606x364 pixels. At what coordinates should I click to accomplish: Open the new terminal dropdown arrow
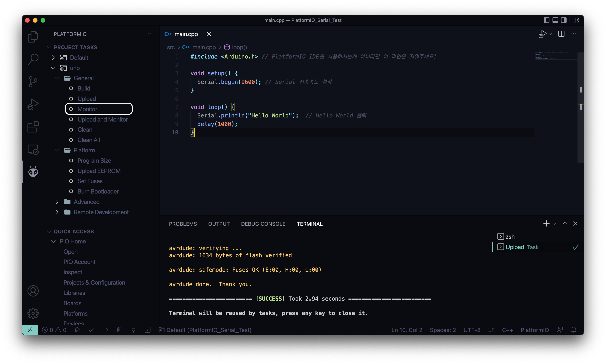[x=554, y=224]
